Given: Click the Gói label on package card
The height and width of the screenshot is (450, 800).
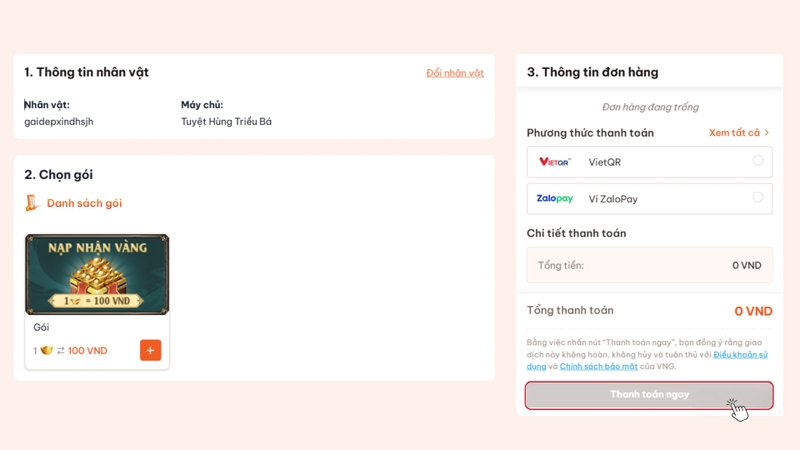Looking at the screenshot, I should [x=41, y=327].
